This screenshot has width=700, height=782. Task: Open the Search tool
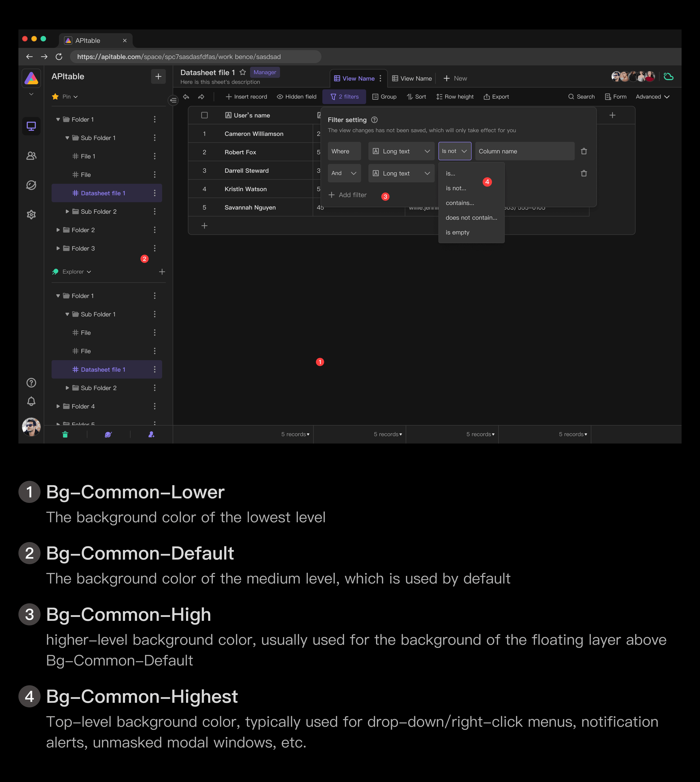[x=581, y=97]
